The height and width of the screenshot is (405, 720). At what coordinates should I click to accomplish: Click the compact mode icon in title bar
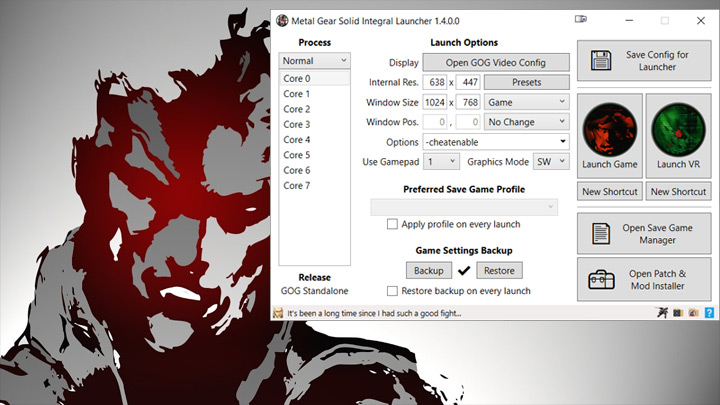[581, 19]
